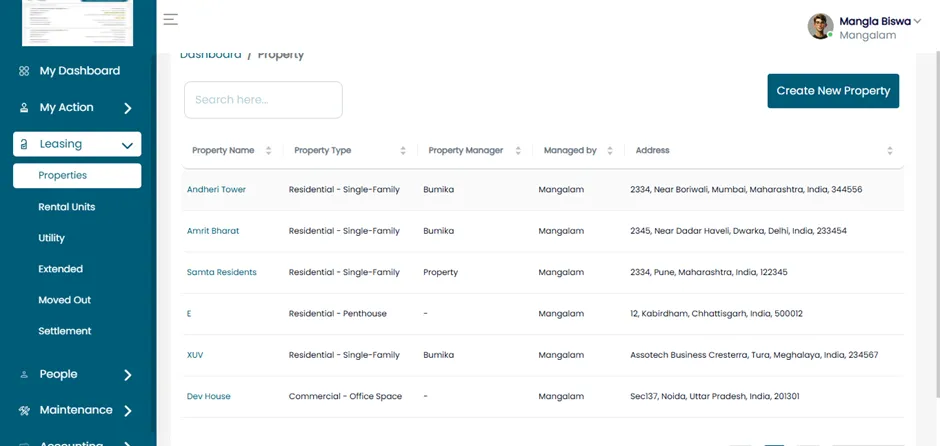Click Mangalam cell in Dev House row
Viewport: 940px width, 446px height.
(x=561, y=396)
